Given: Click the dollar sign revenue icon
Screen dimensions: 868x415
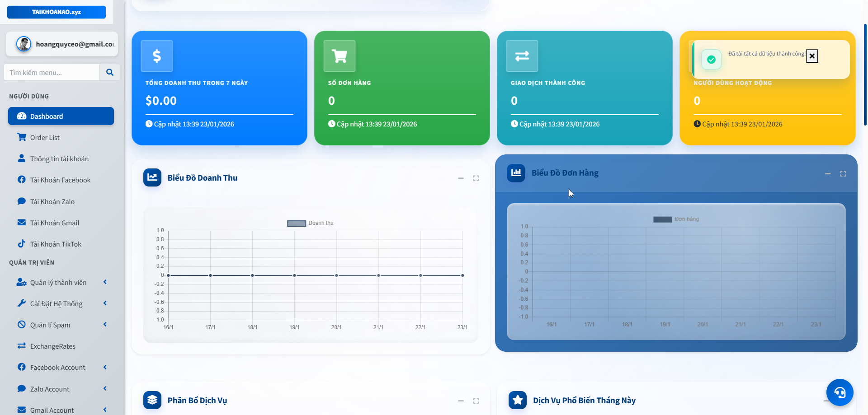Looking at the screenshot, I should [x=157, y=56].
